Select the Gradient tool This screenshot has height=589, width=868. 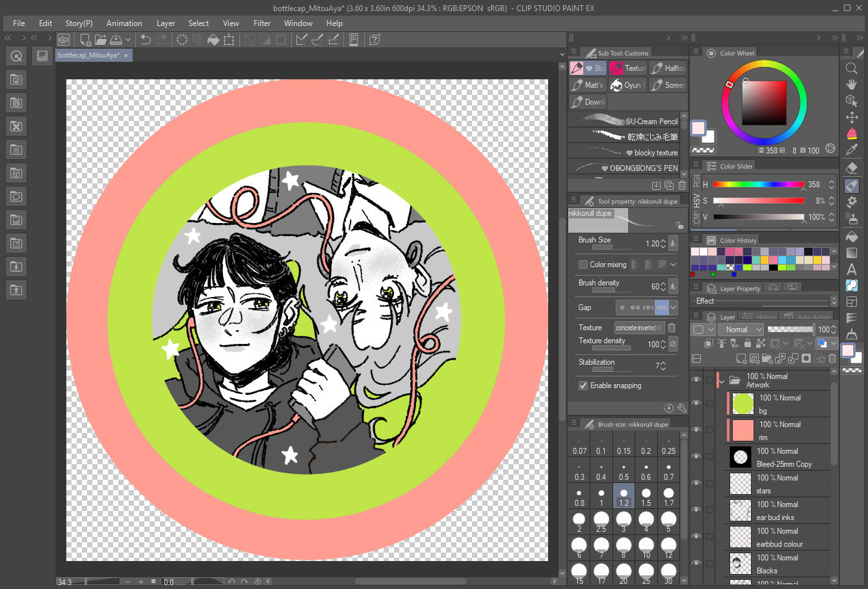pyautogui.click(x=852, y=252)
